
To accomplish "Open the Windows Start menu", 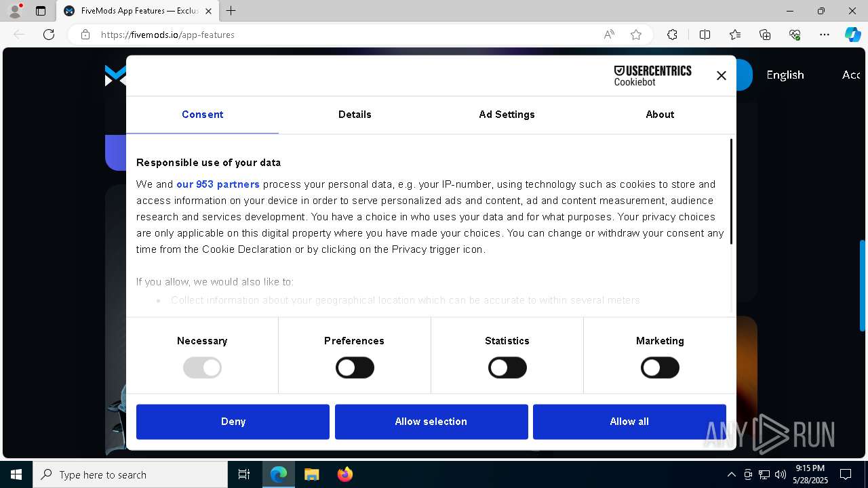I will [x=16, y=474].
